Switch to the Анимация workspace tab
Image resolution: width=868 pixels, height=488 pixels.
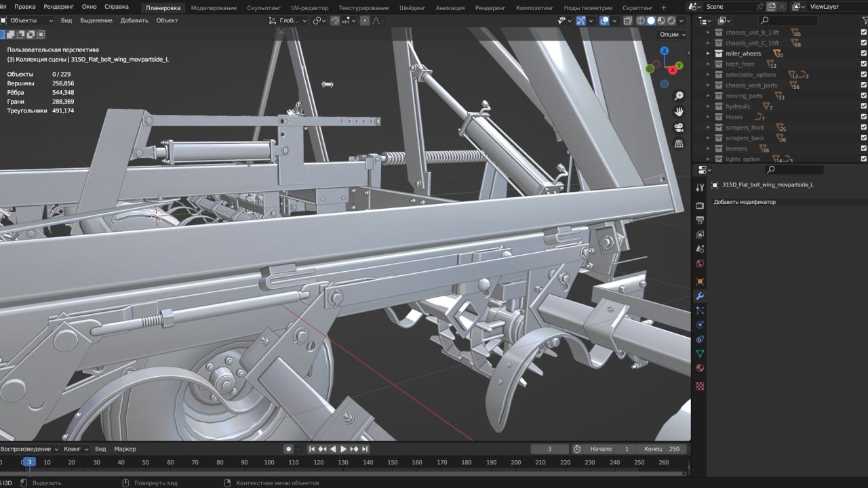click(450, 7)
